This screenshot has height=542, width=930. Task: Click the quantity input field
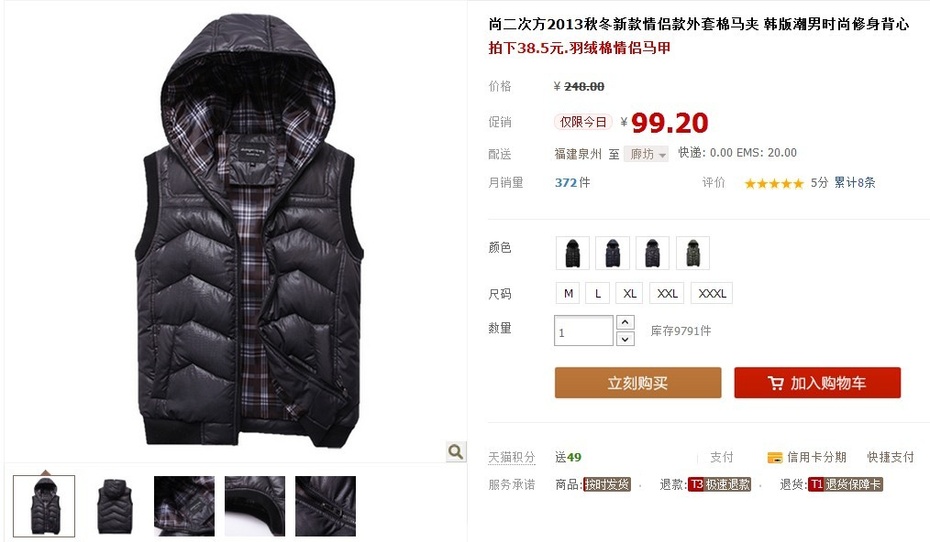pyautogui.click(x=584, y=330)
